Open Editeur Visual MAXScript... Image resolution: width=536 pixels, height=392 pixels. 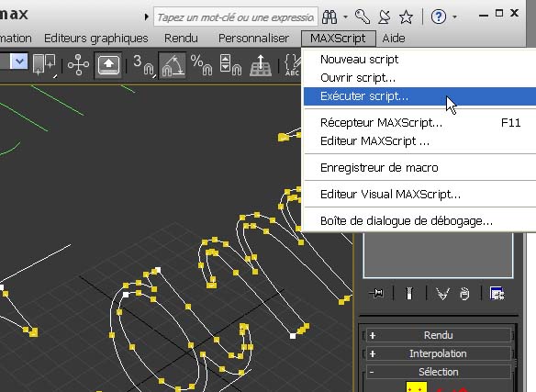click(419, 195)
